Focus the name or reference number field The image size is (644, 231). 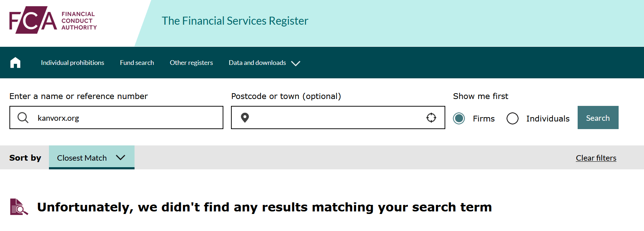pos(116,117)
